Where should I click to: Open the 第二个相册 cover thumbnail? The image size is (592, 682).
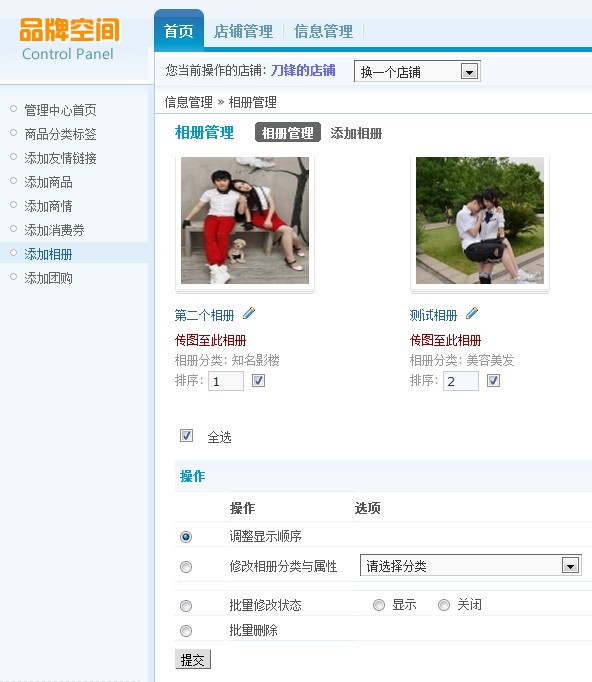coord(245,221)
